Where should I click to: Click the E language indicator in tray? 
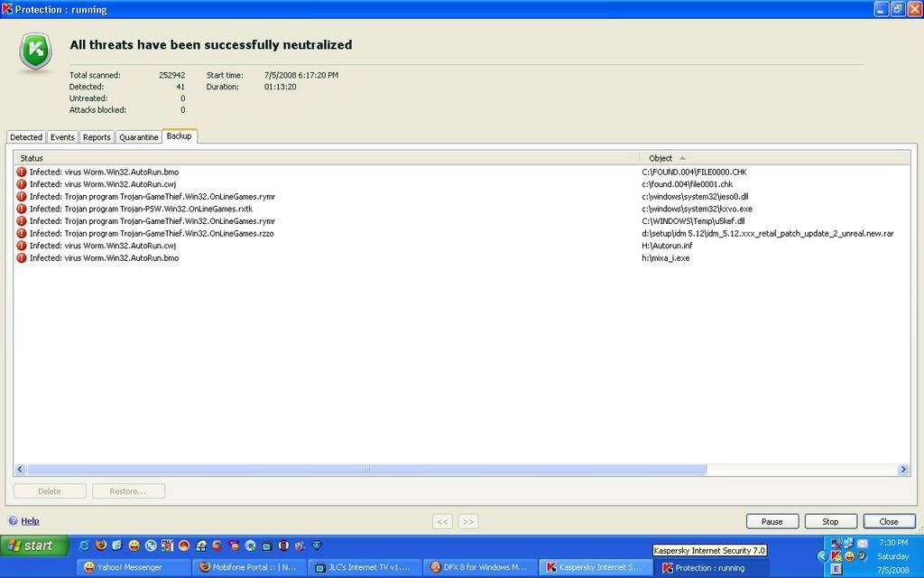[836, 569]
